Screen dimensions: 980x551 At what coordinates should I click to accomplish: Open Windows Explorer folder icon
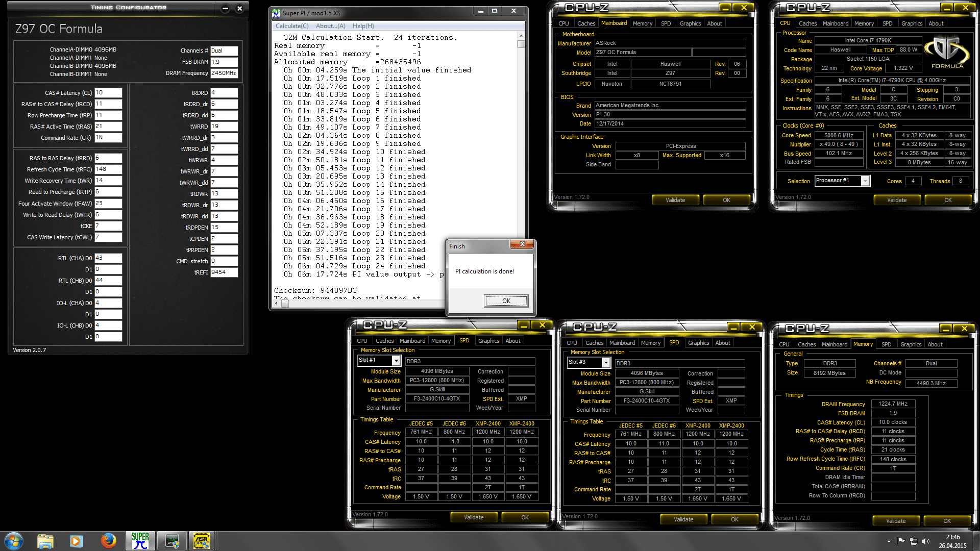(x=45, y=541)
